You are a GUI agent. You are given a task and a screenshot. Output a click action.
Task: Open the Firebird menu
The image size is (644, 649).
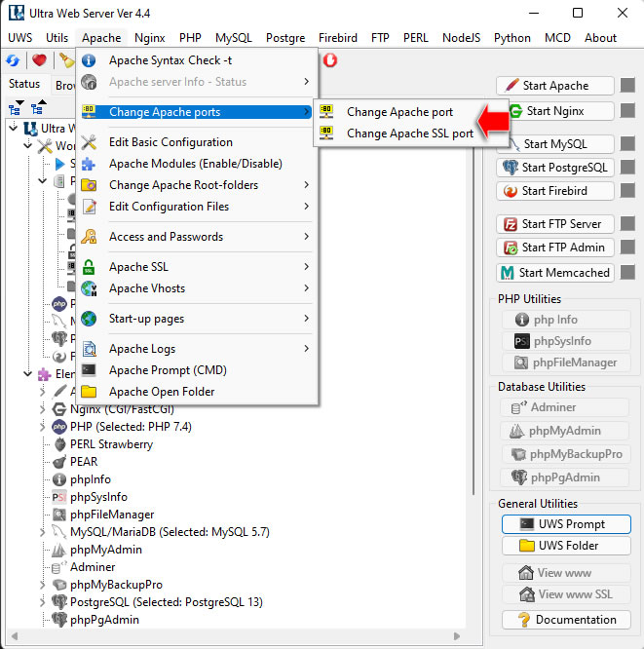(x=338, y=38)
